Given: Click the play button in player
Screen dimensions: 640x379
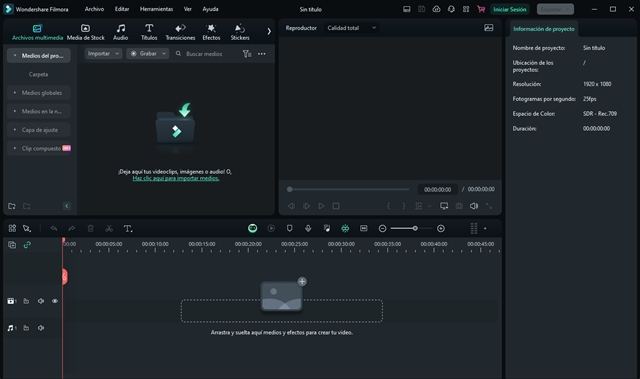Looking at the screenshot, I should point(322,206).
